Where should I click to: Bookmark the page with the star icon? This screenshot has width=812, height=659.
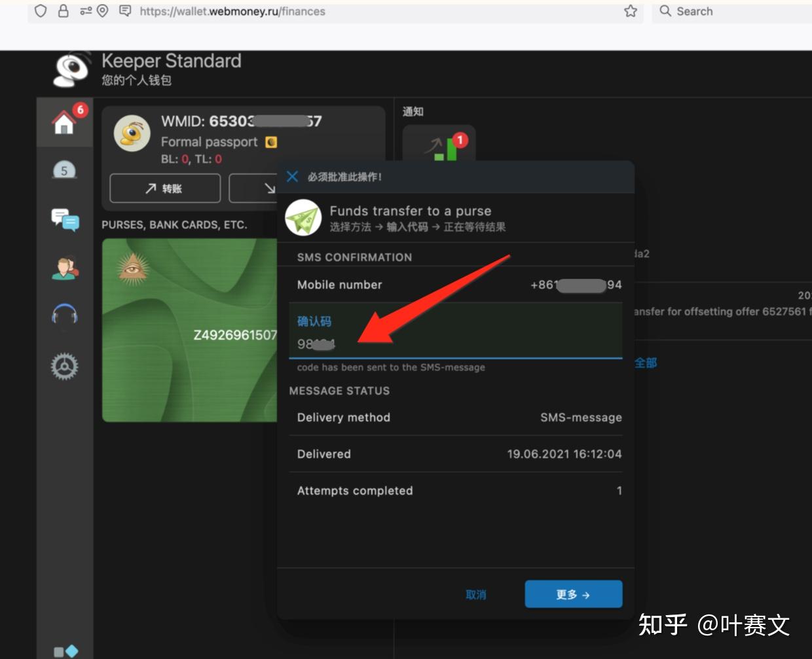point(631,11)
